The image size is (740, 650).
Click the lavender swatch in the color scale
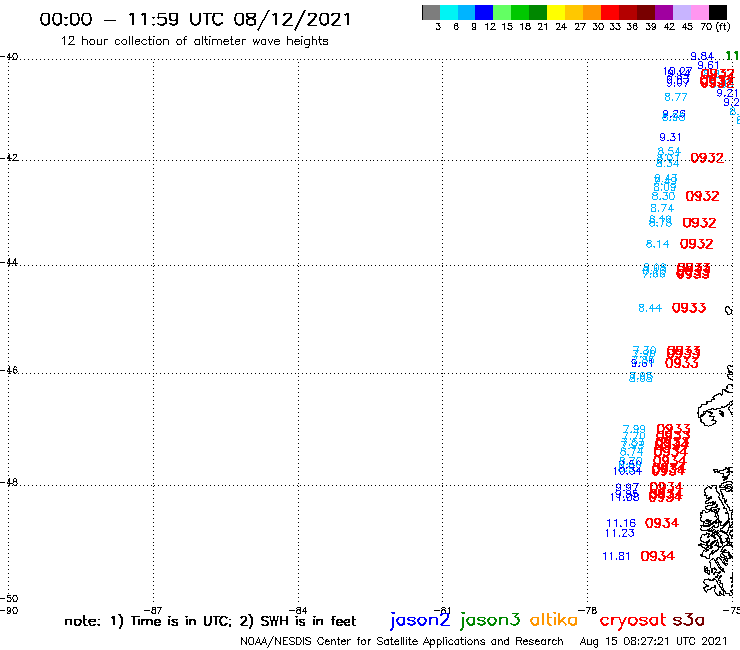pos(681,12)
